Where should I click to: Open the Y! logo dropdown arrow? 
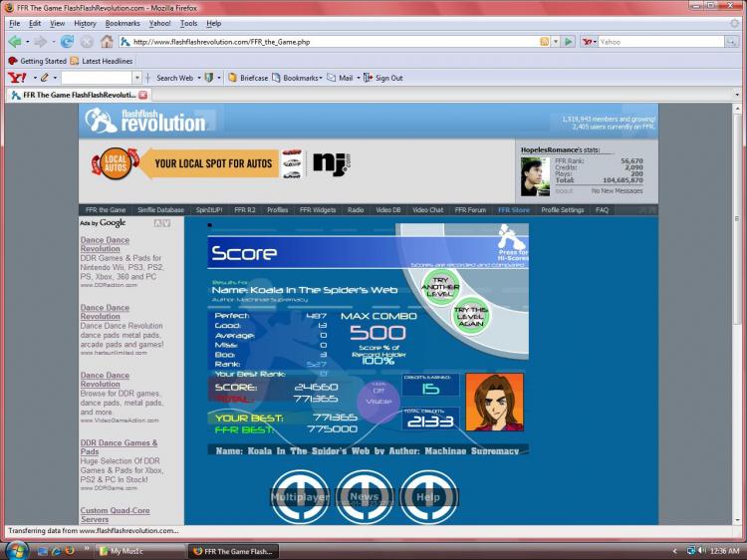tap(35, 77)
